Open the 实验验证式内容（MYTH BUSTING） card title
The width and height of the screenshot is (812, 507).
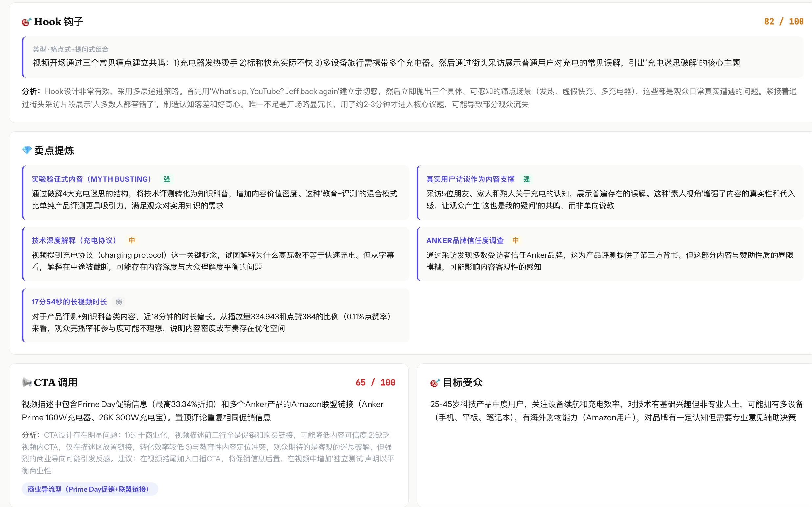[x=92, y=179]
